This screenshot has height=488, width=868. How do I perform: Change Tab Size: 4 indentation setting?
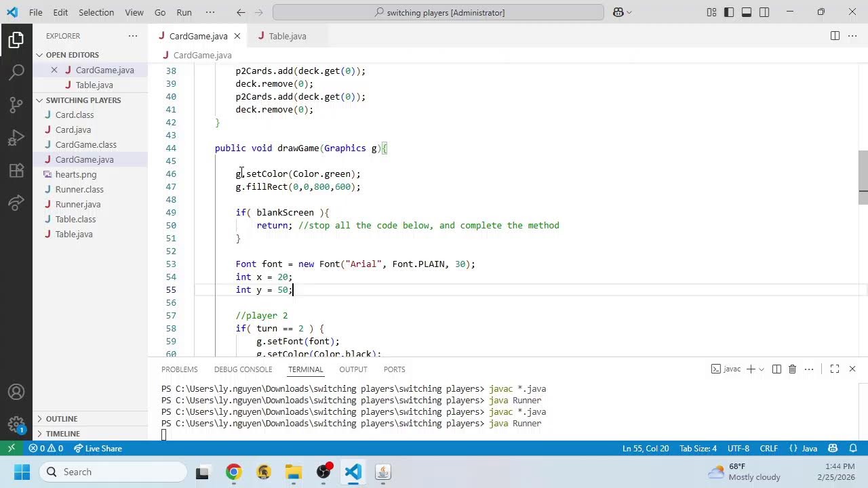[x=698, y=448]
